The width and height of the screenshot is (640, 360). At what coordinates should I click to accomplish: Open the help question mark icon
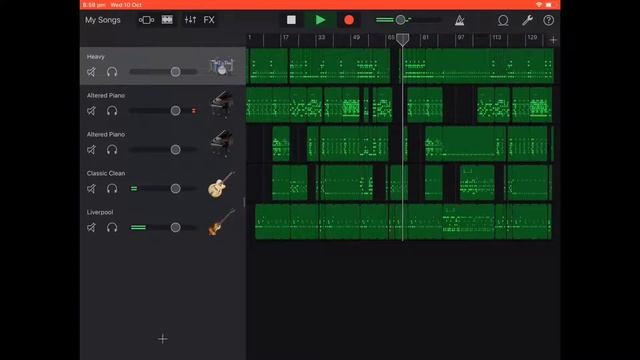tap(549, 20)
